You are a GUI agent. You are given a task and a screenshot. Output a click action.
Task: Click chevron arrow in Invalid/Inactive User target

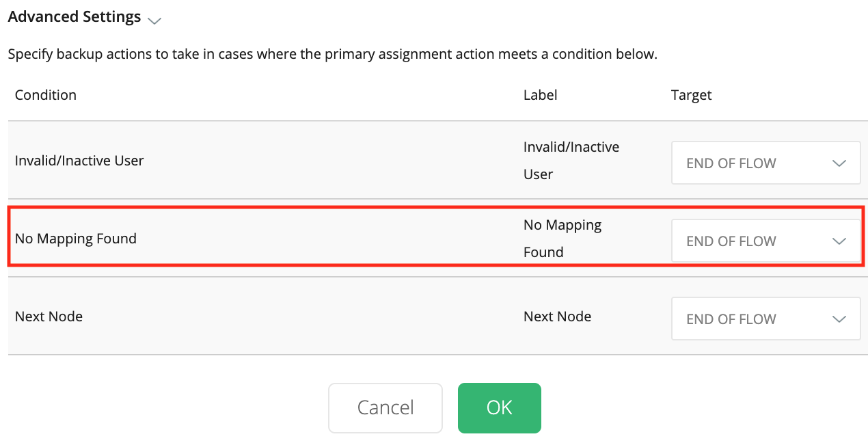point(839,163)
